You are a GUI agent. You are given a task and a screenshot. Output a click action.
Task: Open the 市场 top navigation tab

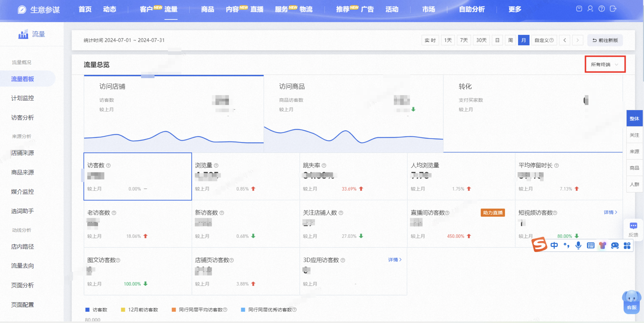(428, 9)
